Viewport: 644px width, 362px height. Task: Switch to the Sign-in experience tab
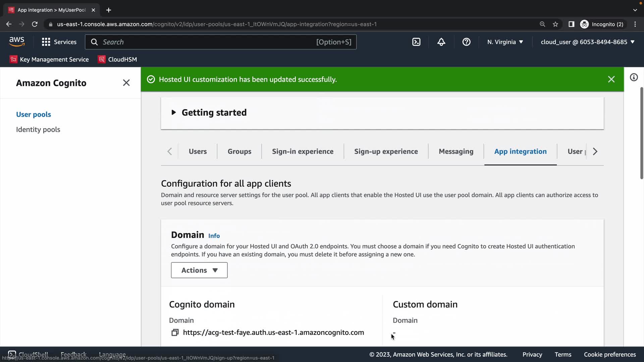pos(303,152)
